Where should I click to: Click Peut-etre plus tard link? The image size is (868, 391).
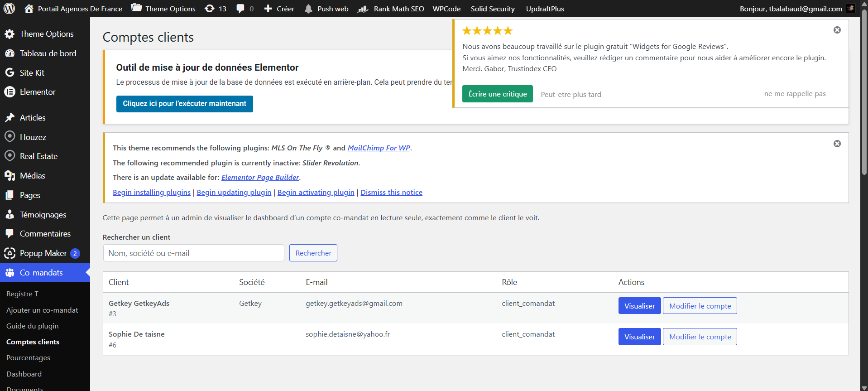571,95
